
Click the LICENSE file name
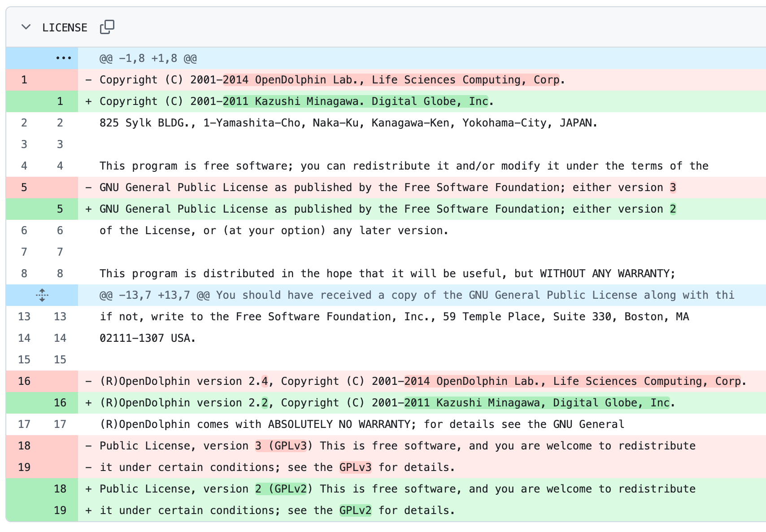(65, 27)
